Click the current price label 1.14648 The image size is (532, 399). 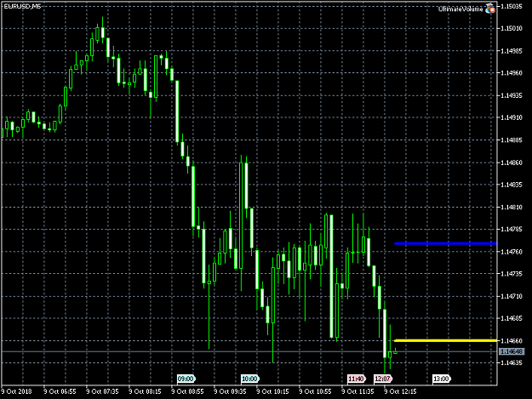point(512,351)
